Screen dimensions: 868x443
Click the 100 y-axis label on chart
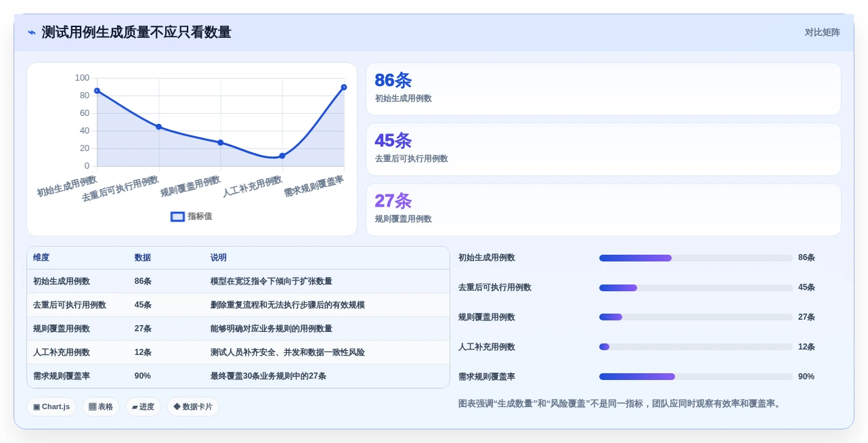click(x=82, y=78)
